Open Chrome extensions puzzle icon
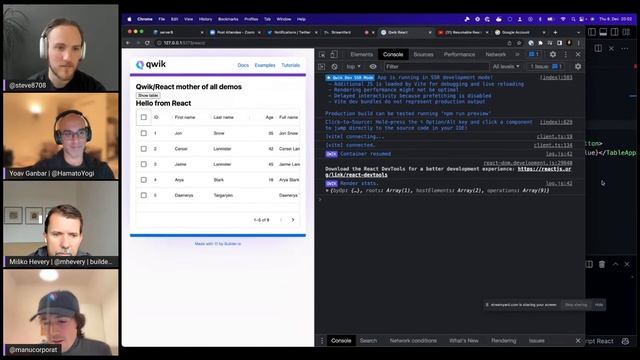Screen dimensions: 640x360 click(540, 43)
